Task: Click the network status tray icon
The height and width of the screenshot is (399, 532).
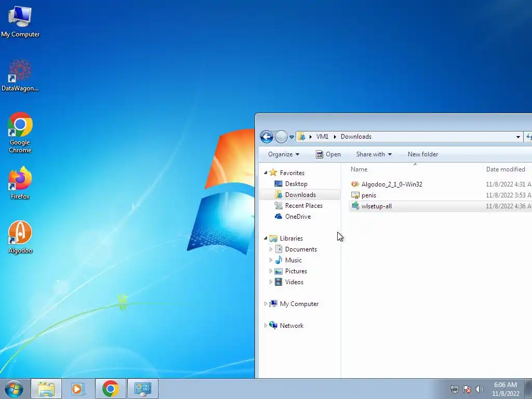Action: (x=454, y=389)
